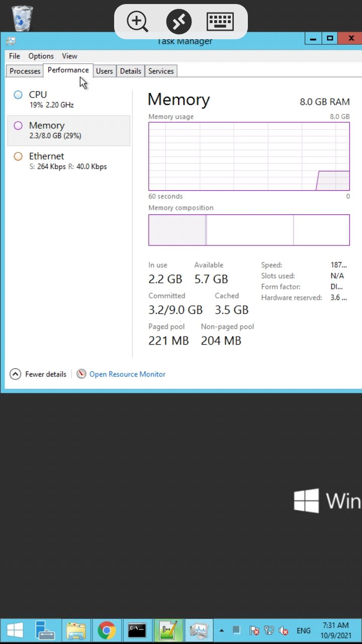362x644 pixels.
Task: Open Resource Monitor link
Action: (x=127, y=374)
